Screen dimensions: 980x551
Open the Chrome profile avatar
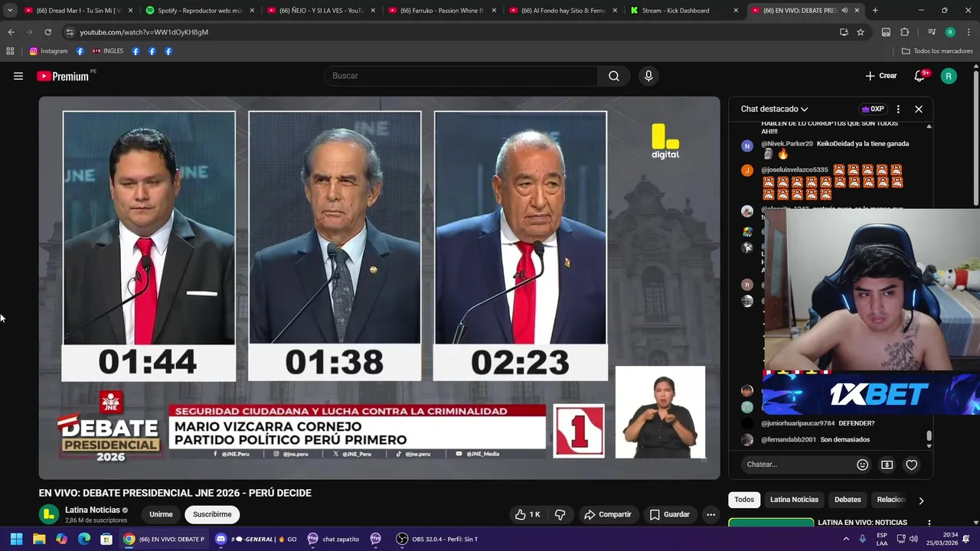950,32
